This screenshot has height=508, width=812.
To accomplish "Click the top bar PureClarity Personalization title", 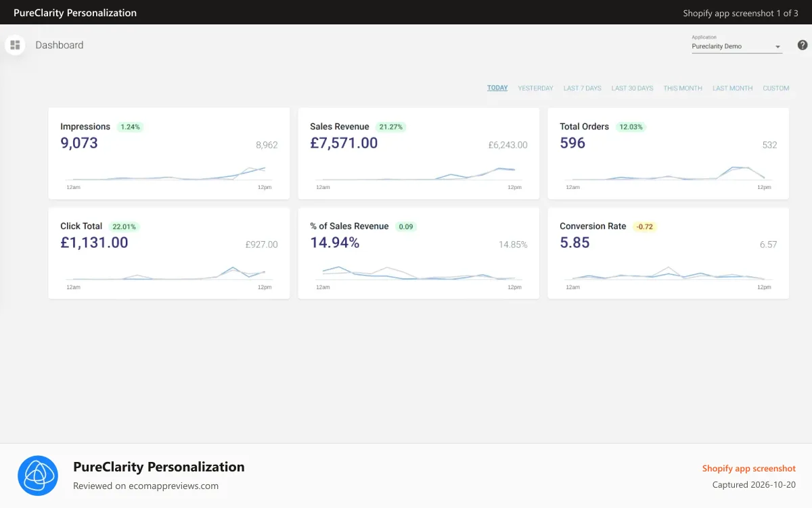I will (75, 13).
